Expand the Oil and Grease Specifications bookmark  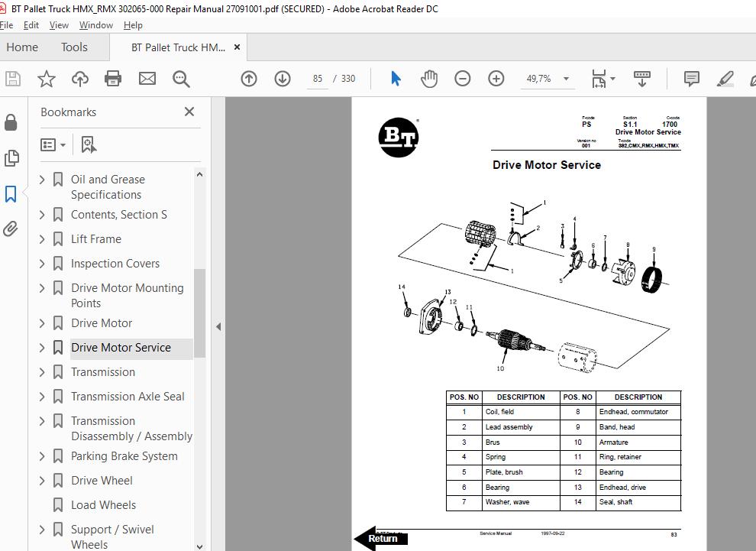tap(42, 180)
